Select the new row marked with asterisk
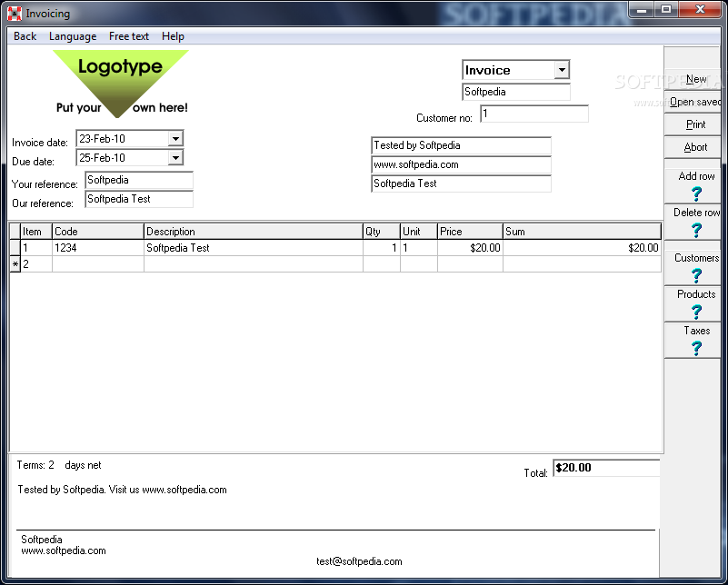 pos(15,264)
